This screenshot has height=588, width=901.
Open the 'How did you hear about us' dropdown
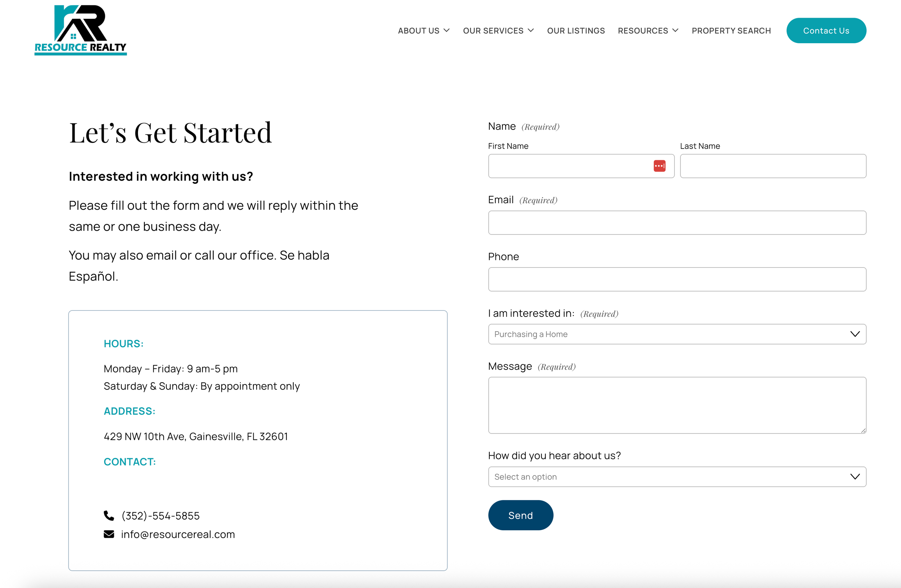[677, 476]
